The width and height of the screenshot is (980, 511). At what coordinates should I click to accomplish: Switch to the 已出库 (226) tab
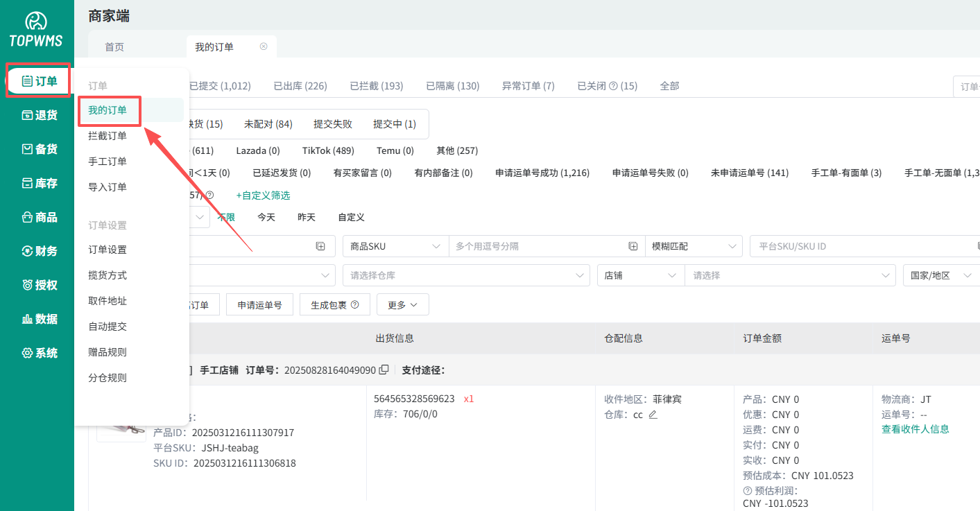[300, 86]
